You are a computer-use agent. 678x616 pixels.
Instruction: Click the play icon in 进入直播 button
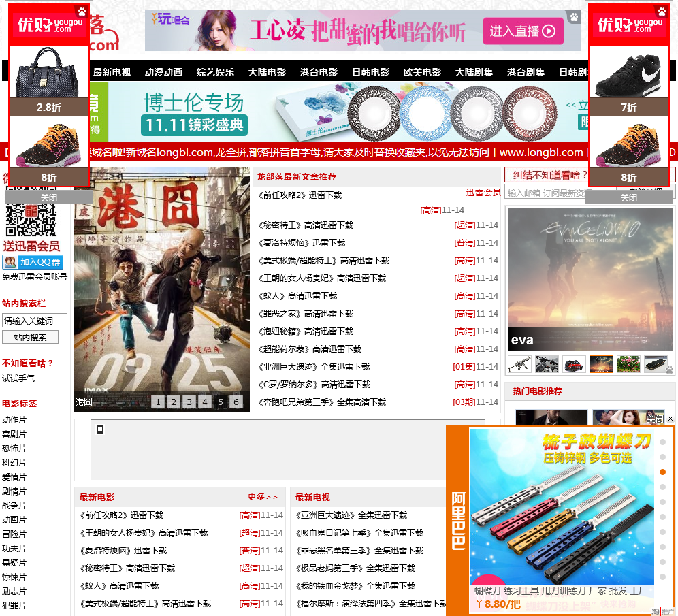click(x=549, y=31)
